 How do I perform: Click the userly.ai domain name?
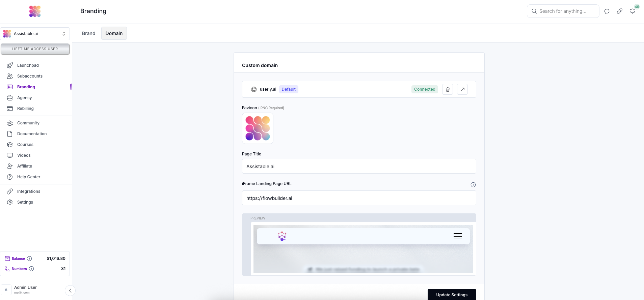coord(268,89)
